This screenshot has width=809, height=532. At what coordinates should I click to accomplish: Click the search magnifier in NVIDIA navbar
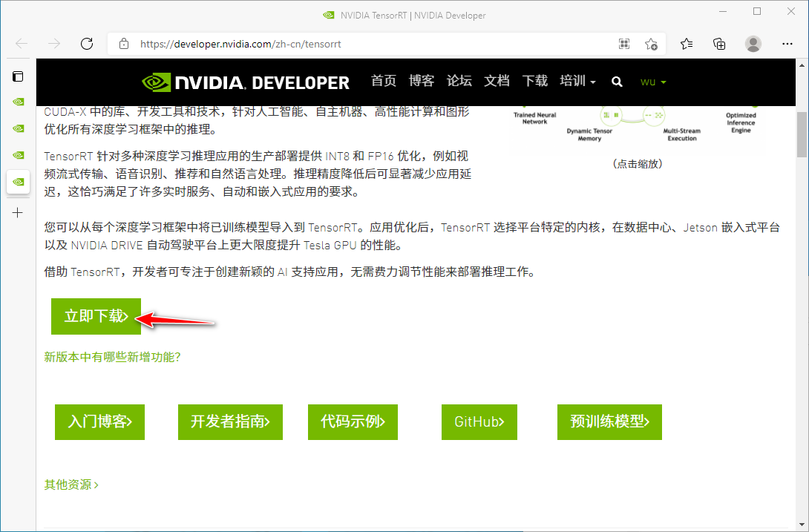point(617,82)
